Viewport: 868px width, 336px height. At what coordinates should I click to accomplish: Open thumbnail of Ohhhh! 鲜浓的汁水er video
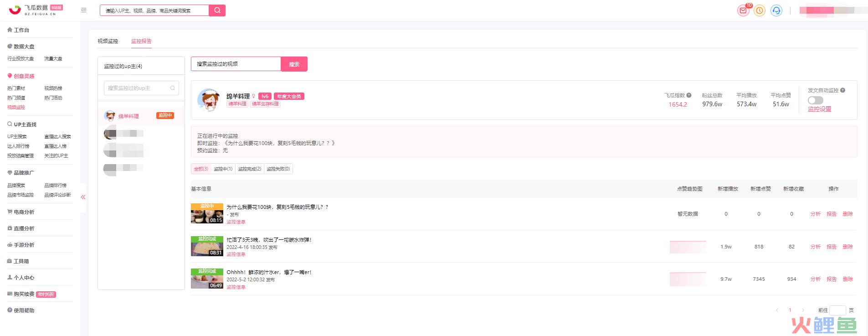tap(207, 279)
